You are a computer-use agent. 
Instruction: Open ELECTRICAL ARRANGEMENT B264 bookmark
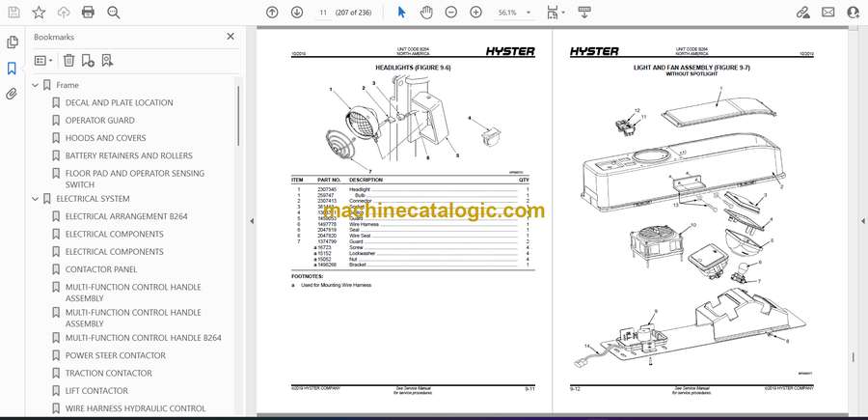click(x=126, y=216)
